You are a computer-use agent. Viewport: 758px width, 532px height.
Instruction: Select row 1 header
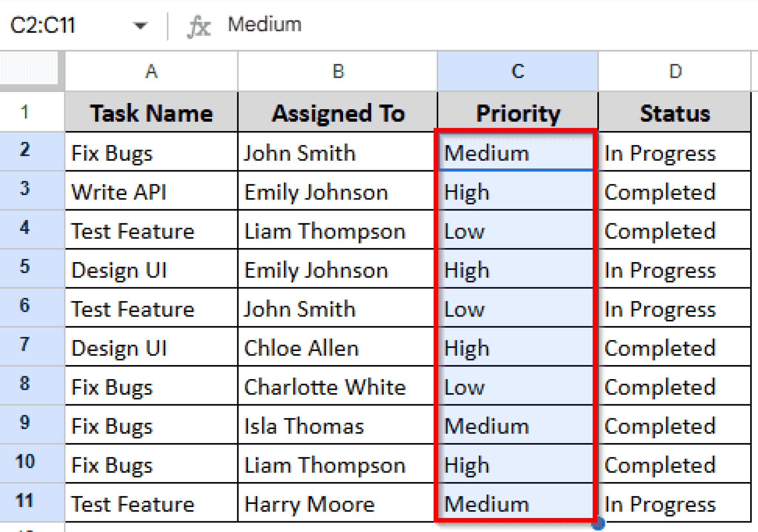pyautogui.click(x=25, y=112)
